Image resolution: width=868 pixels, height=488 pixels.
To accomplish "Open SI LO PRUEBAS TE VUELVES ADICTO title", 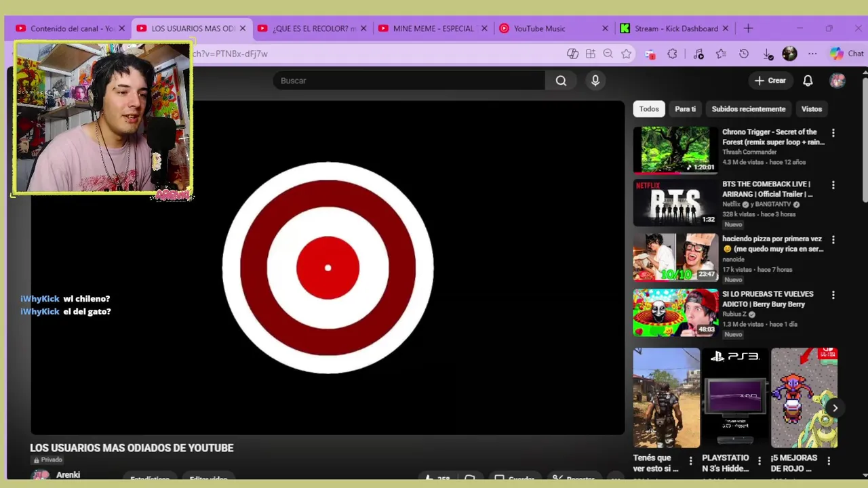I will [x=768, y=299].
